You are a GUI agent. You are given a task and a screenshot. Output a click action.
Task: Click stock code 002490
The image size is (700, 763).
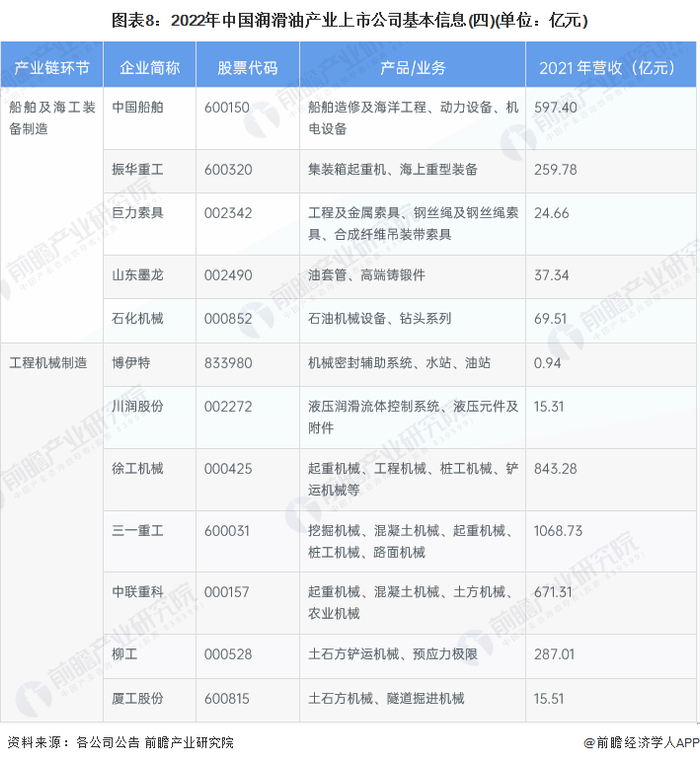coord(228,275)
